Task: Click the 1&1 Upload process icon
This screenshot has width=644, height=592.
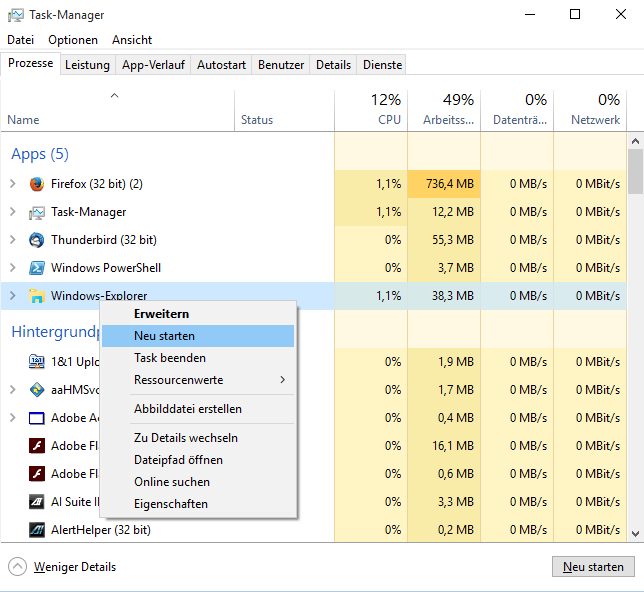Action: pyautogui.click(x=37, y=362)
